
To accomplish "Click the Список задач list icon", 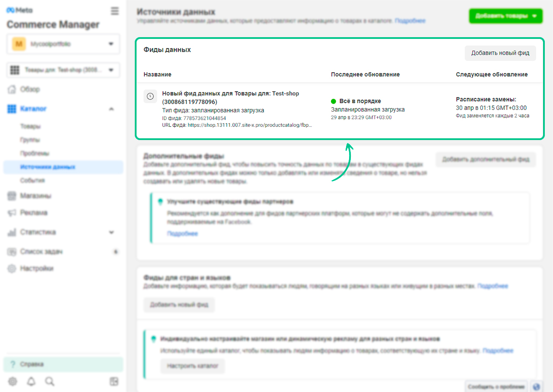I will tap(12, 252).
